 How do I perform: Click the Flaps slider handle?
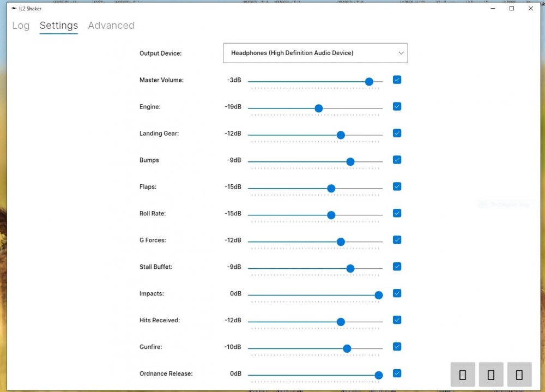[x=331, y=189]
